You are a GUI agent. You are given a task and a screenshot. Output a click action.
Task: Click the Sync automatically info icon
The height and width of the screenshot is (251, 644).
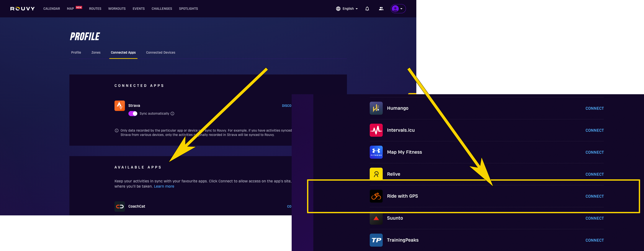click(172, 114)
